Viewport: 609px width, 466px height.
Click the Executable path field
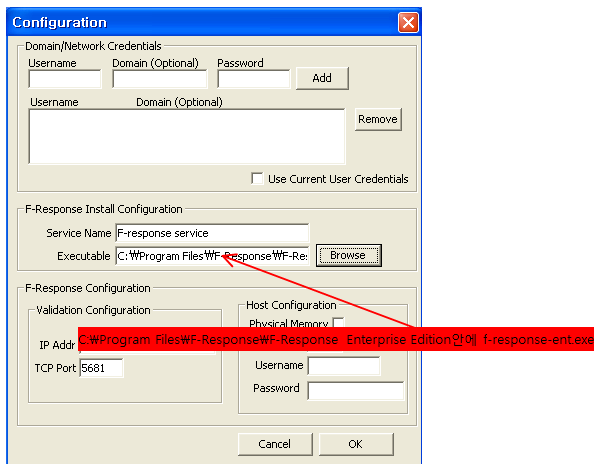coord(212,256)
